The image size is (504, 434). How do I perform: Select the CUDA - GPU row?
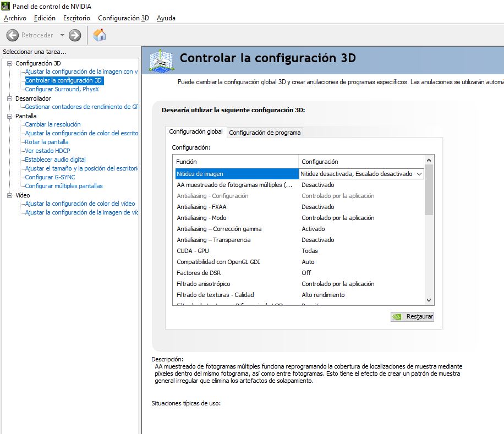coord(299,251)
